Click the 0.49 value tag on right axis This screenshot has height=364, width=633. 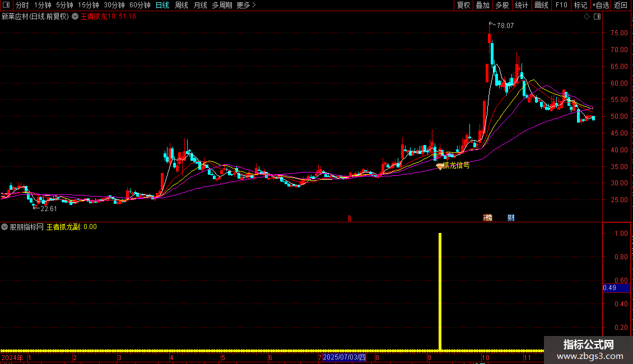pyautogui.click(x=616, y=288)
